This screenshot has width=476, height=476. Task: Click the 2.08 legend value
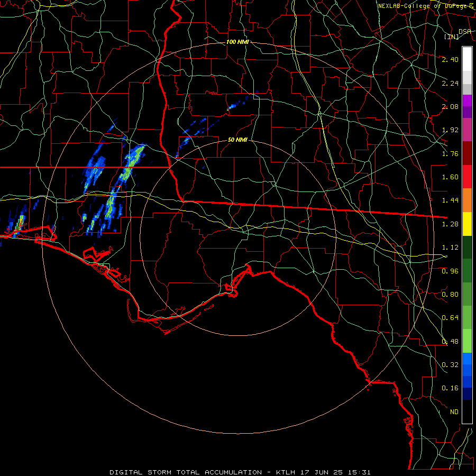(450, 106)
